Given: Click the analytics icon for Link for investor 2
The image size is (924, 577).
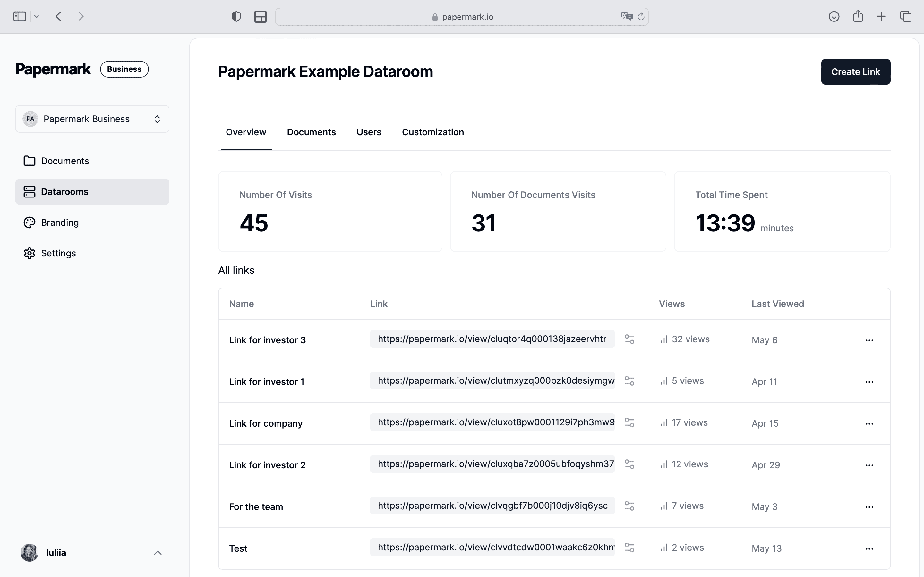Looking at the screenshot, I should click(x=663, y=464).
